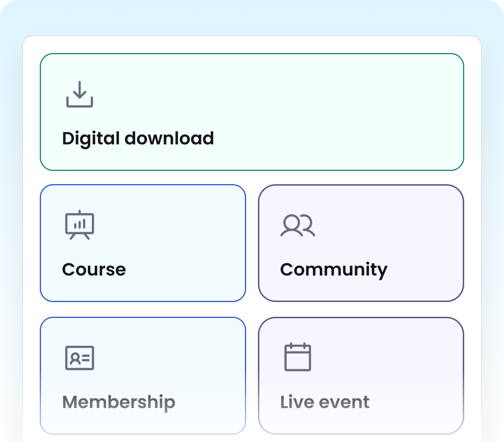Pick the Community product card
The image size is (504, 442).
(x=361, y=243)
